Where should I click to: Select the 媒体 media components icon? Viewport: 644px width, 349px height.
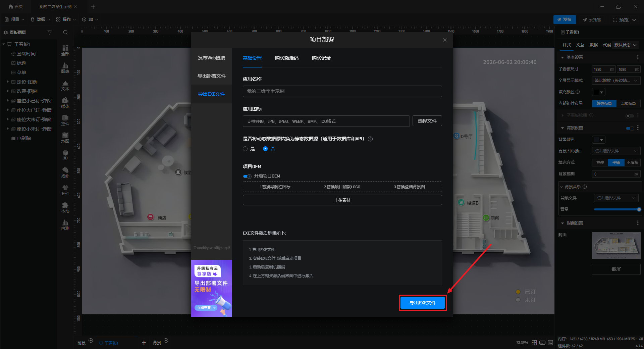[65, 103]
